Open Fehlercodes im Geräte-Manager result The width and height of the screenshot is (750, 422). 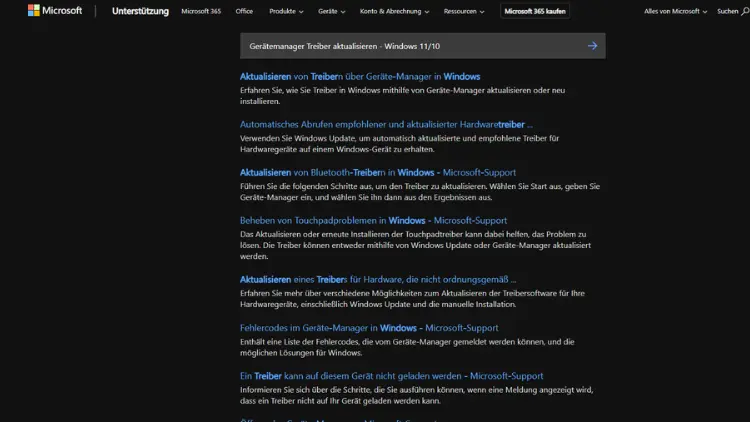[369, 328]
